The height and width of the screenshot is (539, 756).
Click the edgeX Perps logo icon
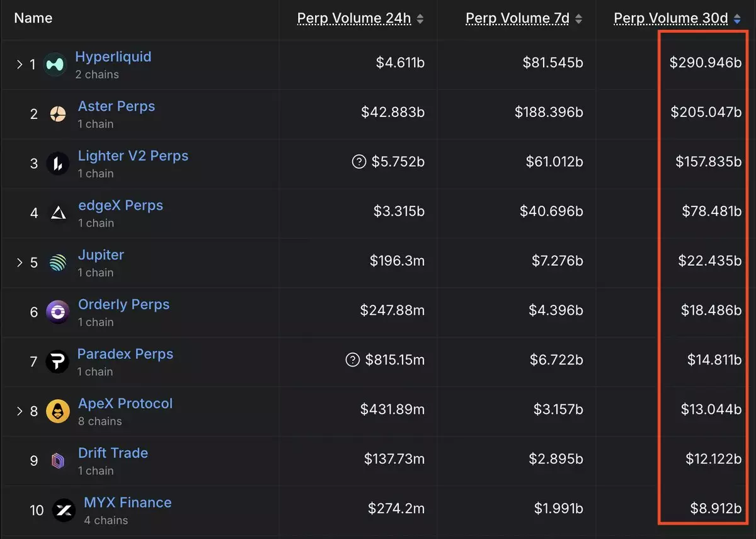click(58, 213)
